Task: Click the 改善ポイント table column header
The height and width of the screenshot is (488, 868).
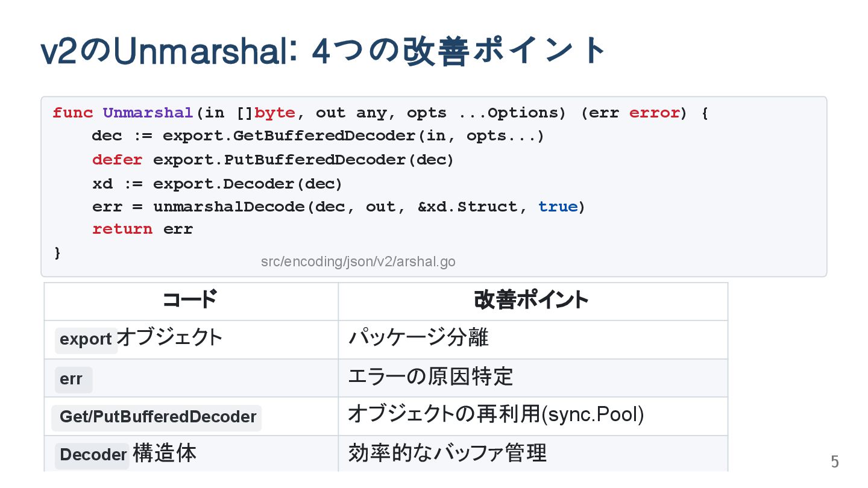Action: 532,300
